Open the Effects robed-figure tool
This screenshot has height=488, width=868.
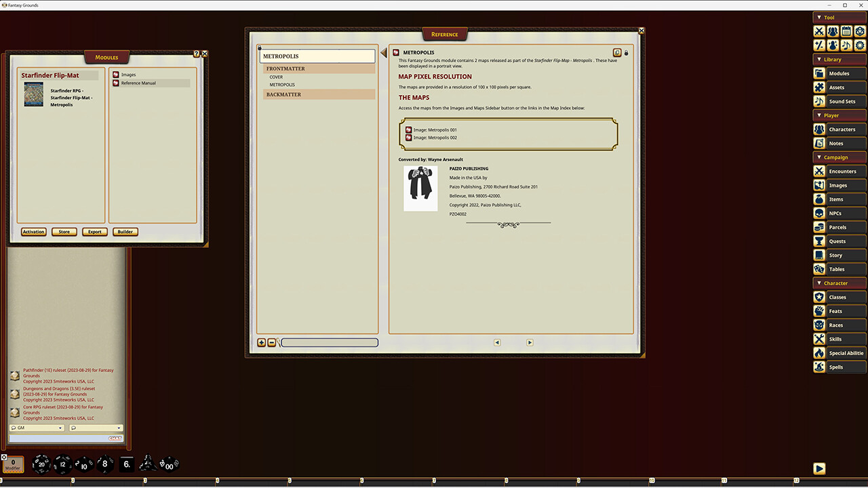pos(833,45)
